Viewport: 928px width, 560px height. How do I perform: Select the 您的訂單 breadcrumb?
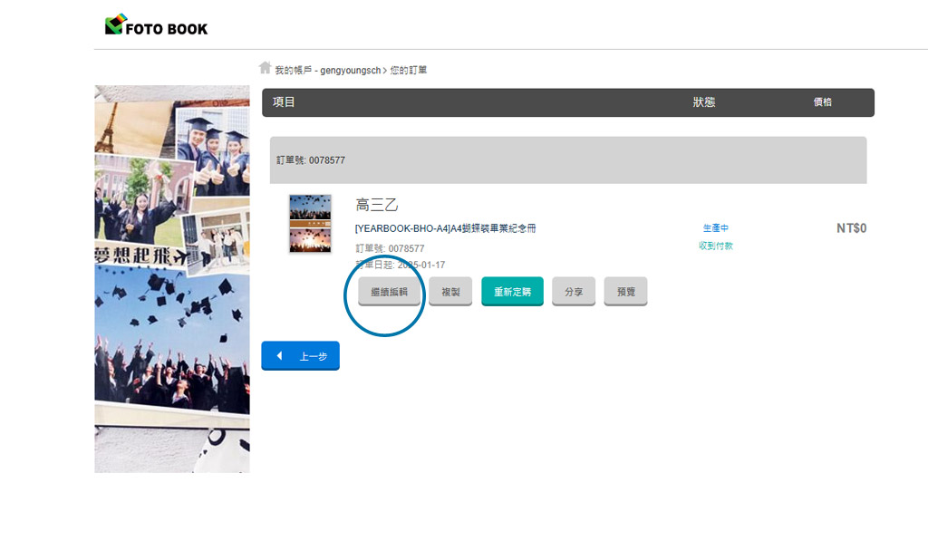click(409, 71)
